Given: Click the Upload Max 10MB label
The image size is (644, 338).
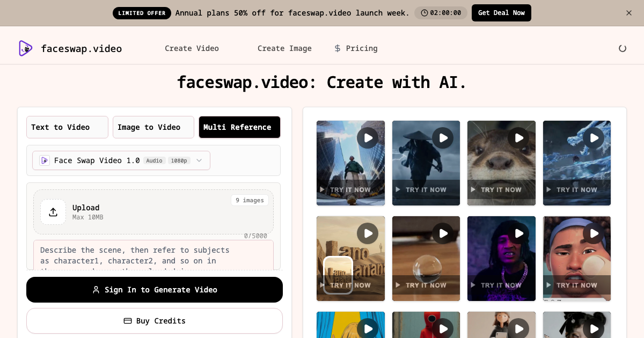Looking at the screenshot, I should coord(88,212).
